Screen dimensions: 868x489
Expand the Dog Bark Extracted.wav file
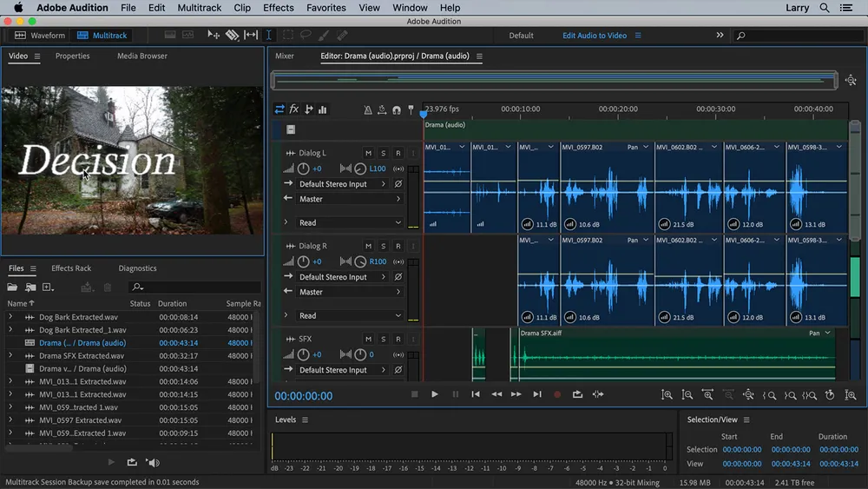point(10,317)
